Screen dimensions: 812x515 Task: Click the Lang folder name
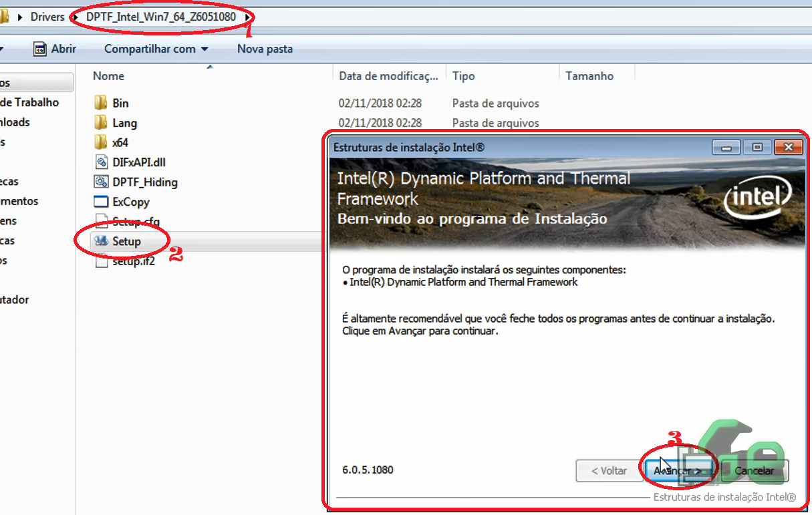[x=125, y=123]
